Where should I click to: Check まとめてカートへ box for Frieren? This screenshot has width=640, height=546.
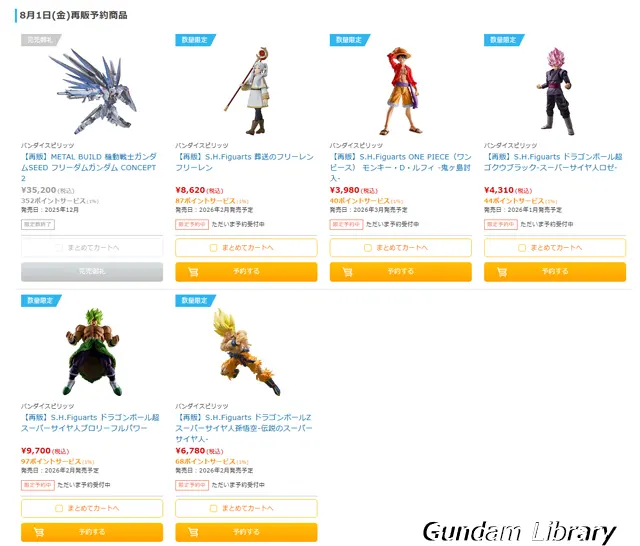click(x=213, y=248)
